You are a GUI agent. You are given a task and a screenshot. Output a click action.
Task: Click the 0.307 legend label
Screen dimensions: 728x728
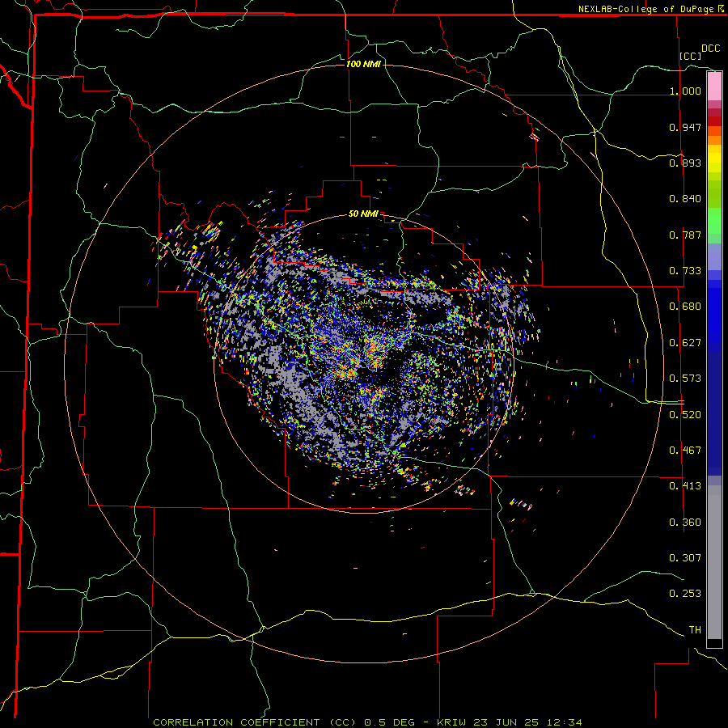point(685,558)
